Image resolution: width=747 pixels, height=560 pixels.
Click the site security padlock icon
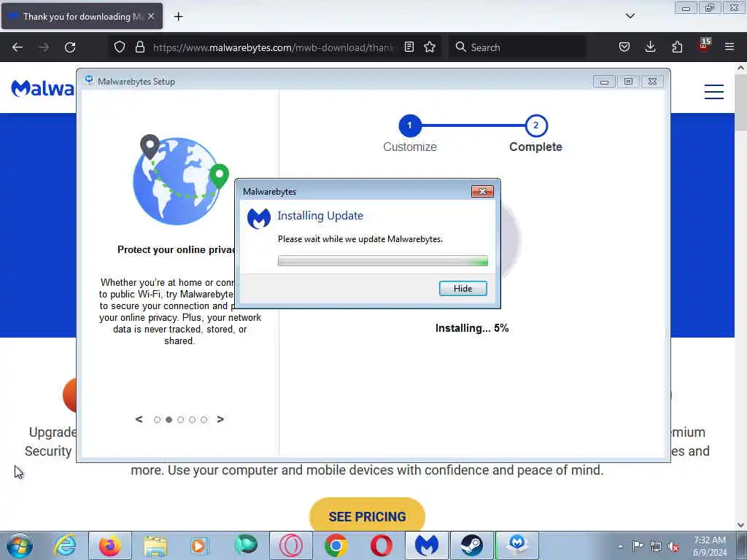click(139, 47)
